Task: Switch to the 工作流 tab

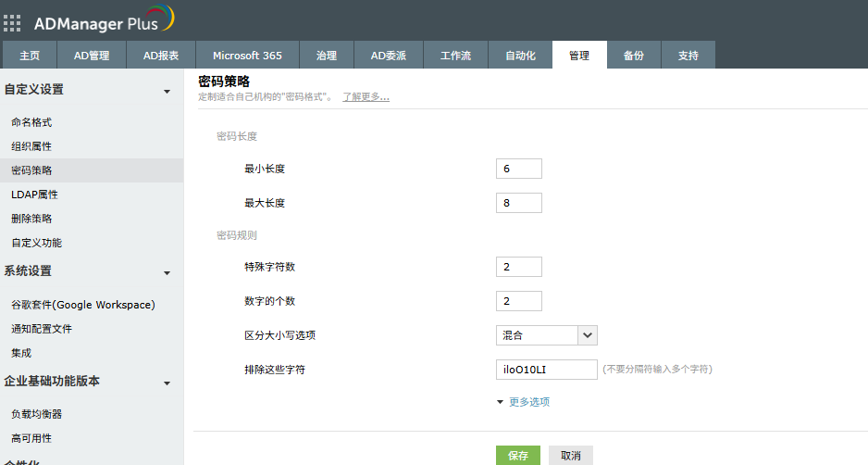Action: (x=455, y=56)
